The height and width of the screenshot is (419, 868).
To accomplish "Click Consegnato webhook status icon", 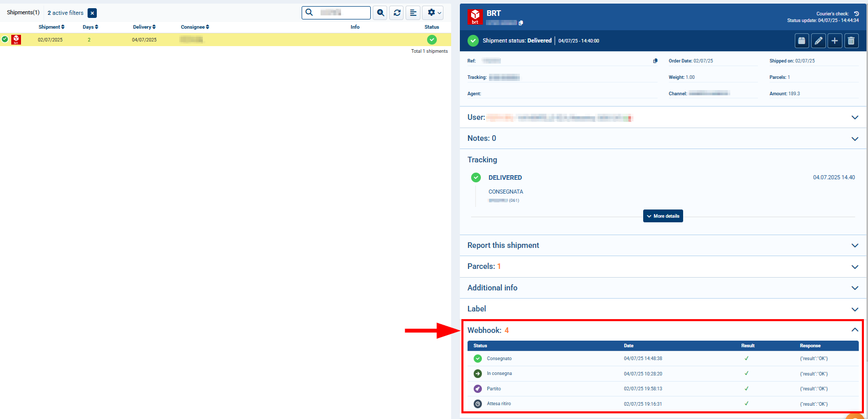I will coord(478,359).
